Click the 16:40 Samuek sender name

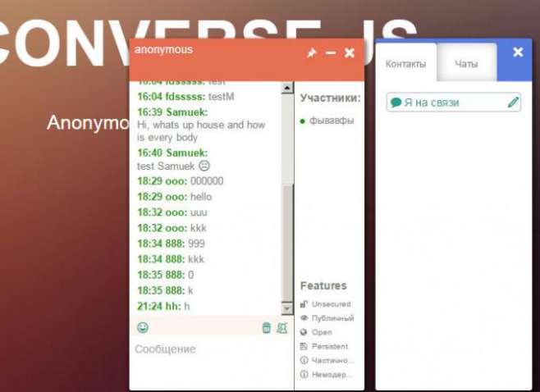tap(187, 153)
